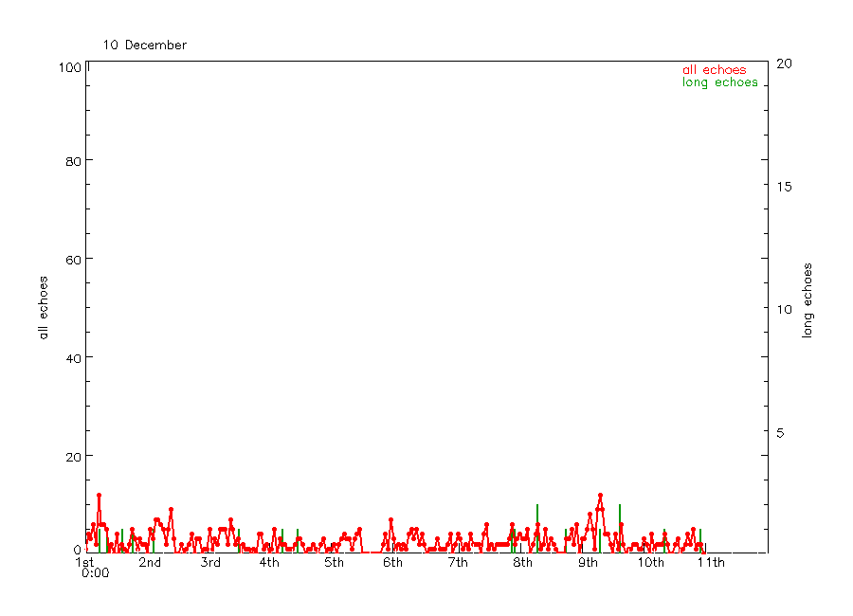
Task: Click the '40' left axis tick label
Action: [x=73, y=358]
